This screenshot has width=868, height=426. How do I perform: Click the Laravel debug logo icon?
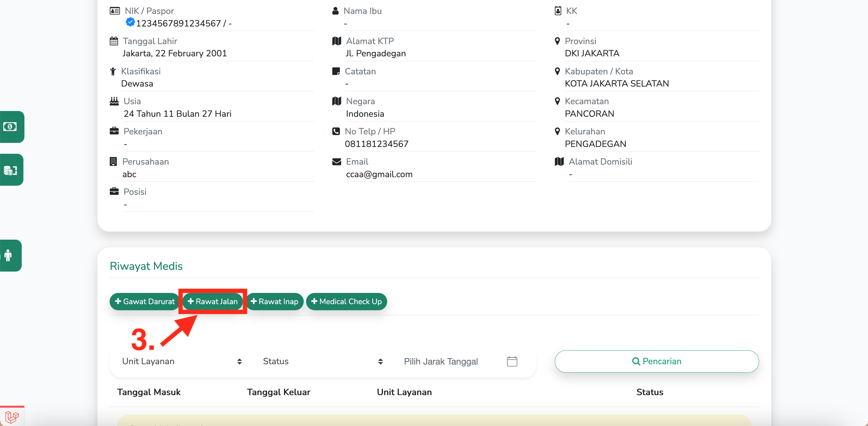12,416
